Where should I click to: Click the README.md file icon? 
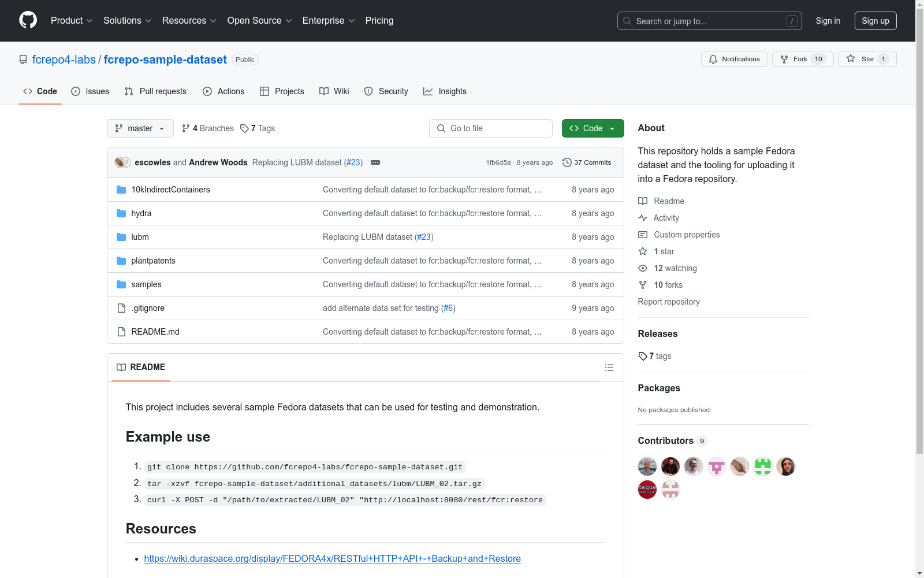click(121, 332)
